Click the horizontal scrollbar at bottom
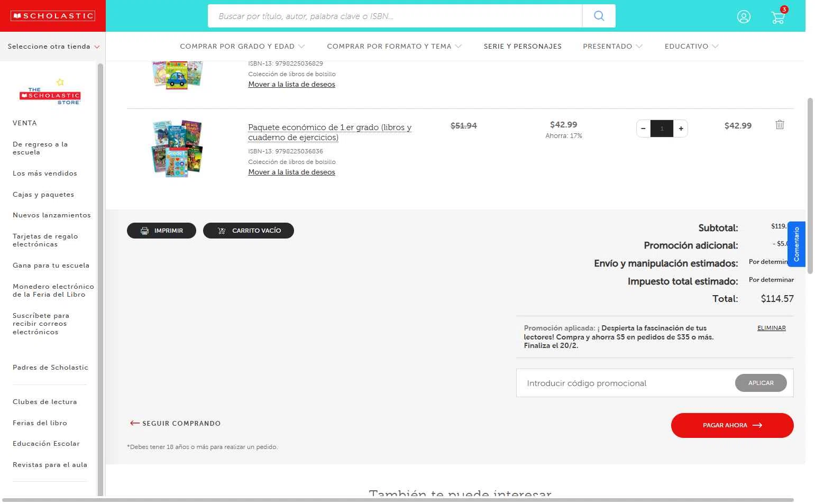The width and height of the screenshot is (815, 504). (398, 500)
